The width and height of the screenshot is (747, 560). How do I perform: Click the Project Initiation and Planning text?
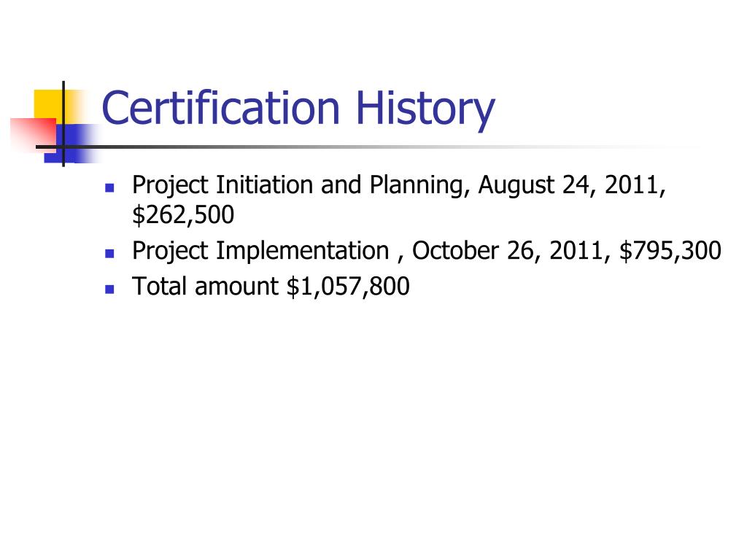coord(298,185)
